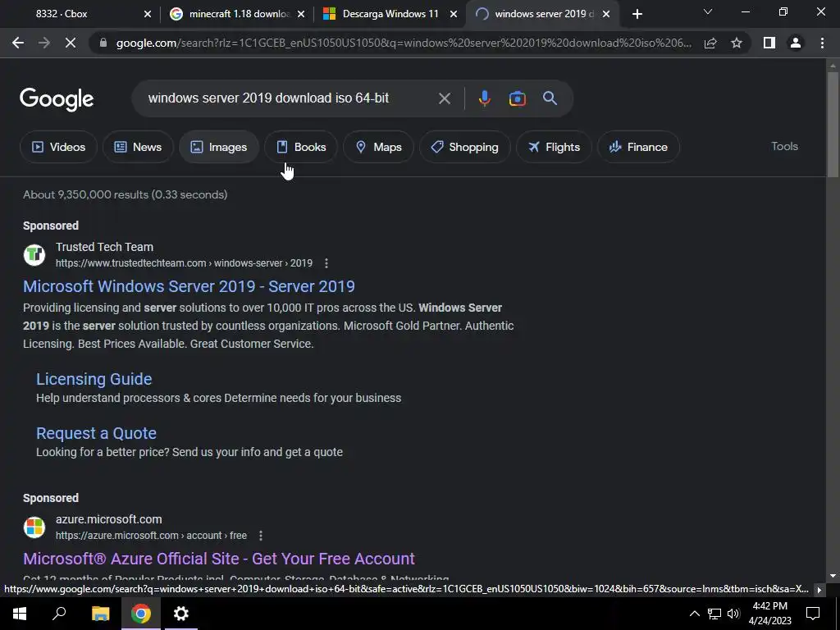This screenshot has width=840, height=630.
Task: Open the Licensing Guide sitelink
Action: (94, 379)
